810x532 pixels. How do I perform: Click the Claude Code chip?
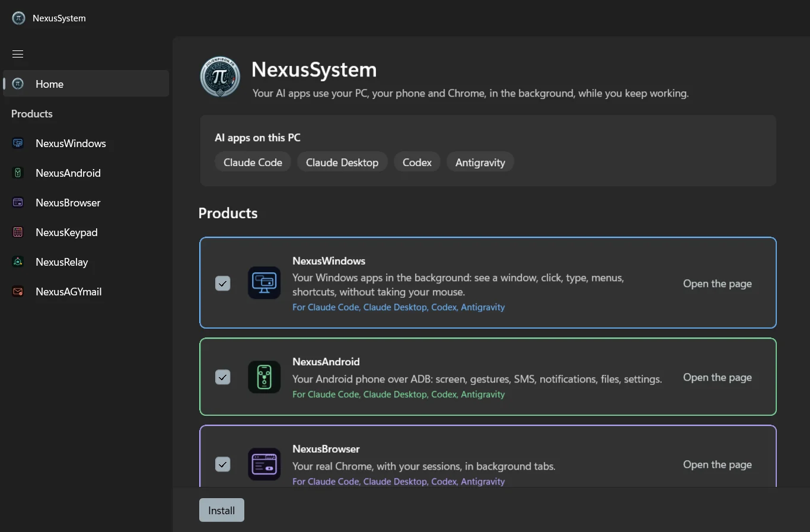(253, 162)
